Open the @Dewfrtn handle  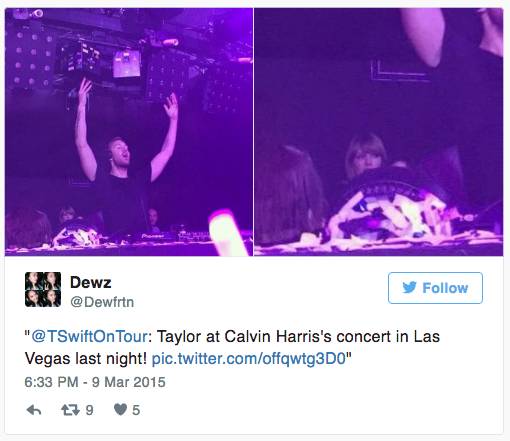102,302
